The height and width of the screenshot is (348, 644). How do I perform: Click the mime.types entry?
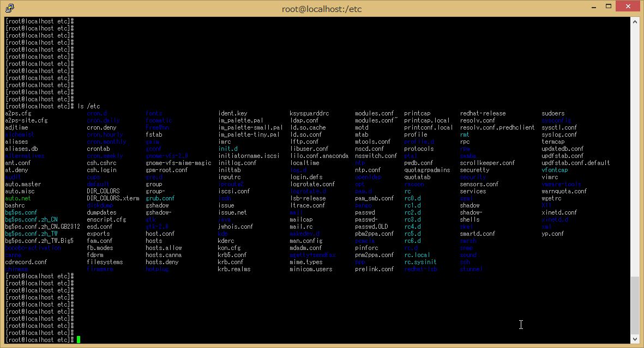[306, 262]
